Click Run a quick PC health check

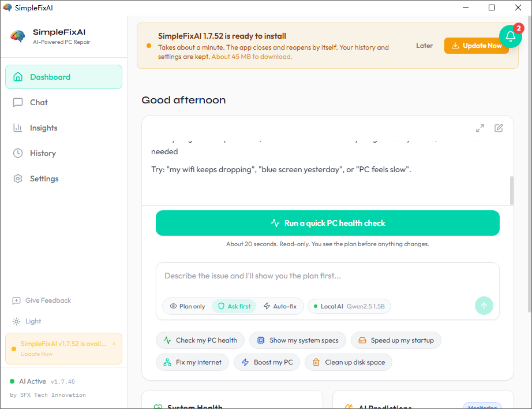(x=327, y=223)
